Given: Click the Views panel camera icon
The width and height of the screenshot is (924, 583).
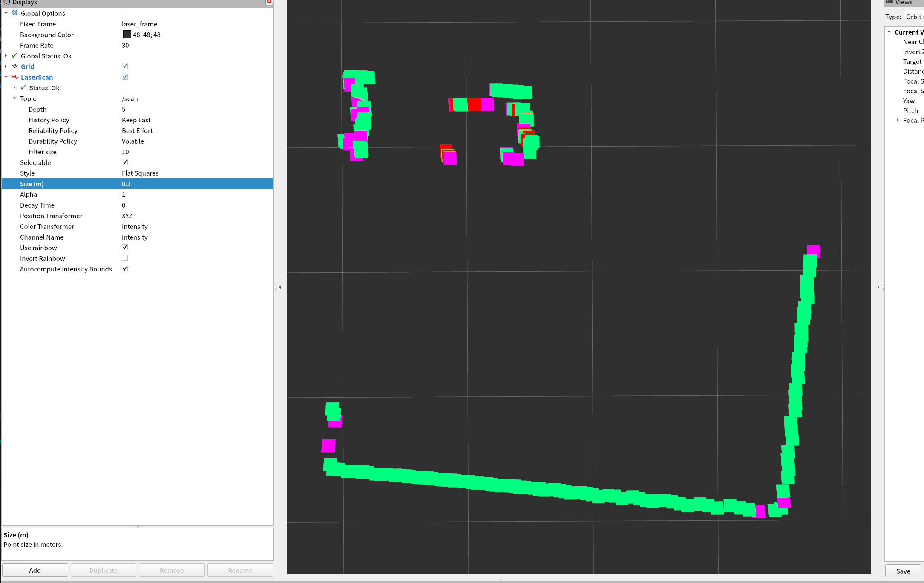Looking at the screenshot, I should click(889, 2).
